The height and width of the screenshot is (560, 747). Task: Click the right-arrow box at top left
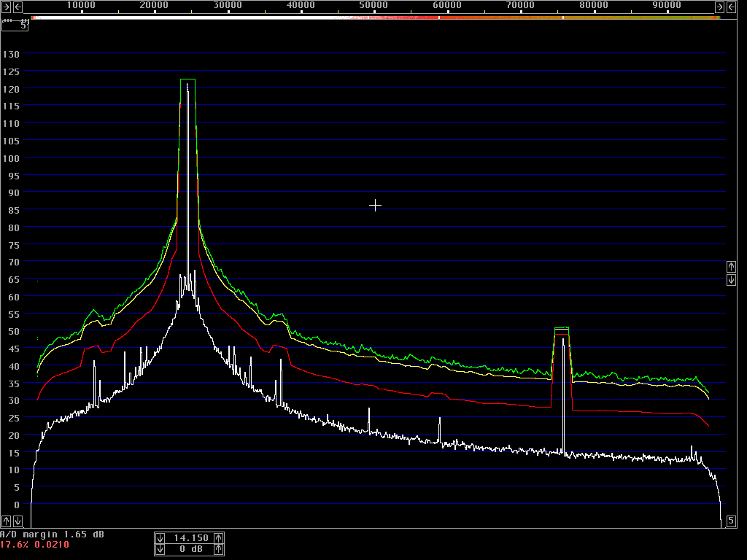(6, 7)
